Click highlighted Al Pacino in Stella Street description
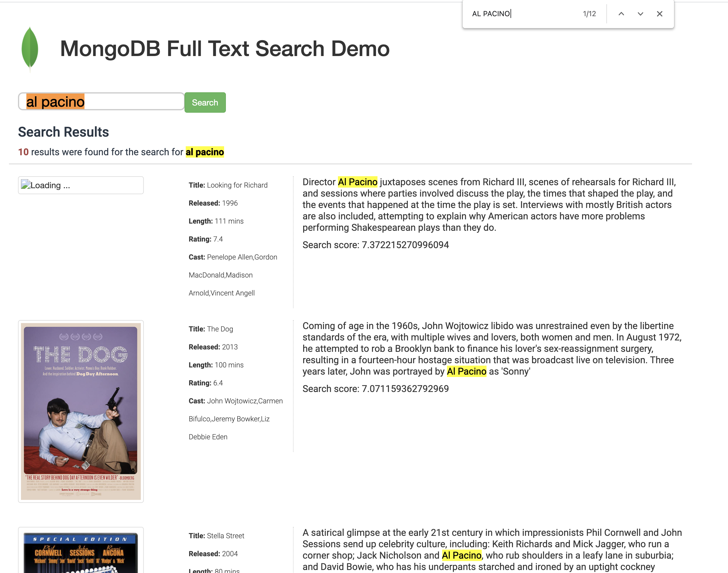 pos(461,555)
